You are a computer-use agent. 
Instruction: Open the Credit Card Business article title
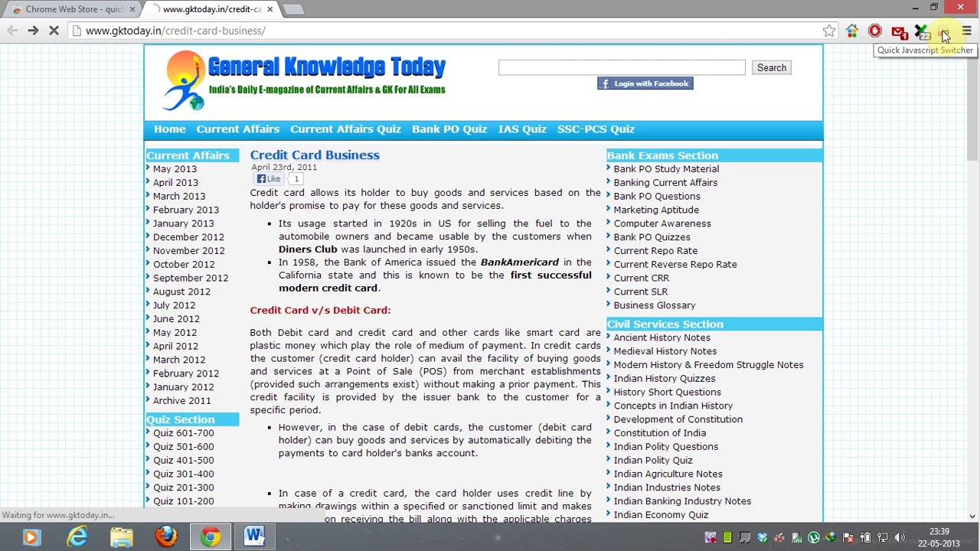pyautogui.click(x=315, y=155)
